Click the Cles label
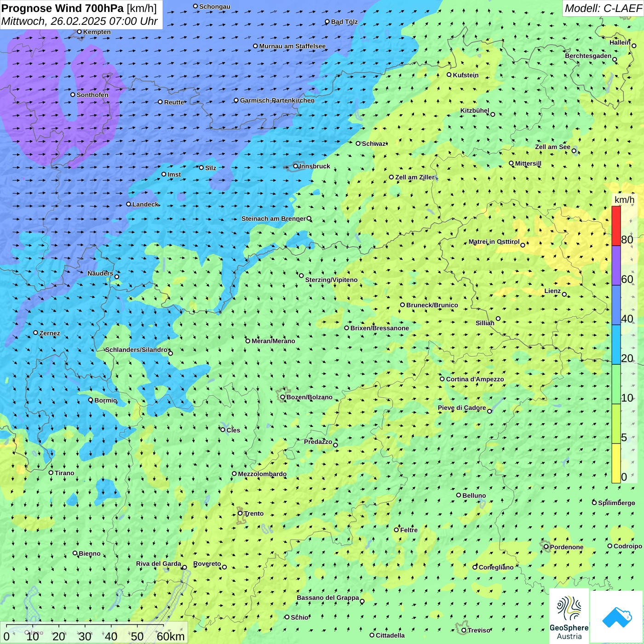The height and width of the screenshot is (644, 644). 233,430
